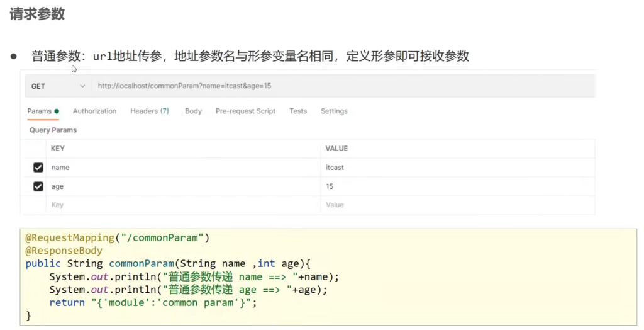644x330 pixels.
Task: Toggle the age parameter checkbox
Action: 38,186
